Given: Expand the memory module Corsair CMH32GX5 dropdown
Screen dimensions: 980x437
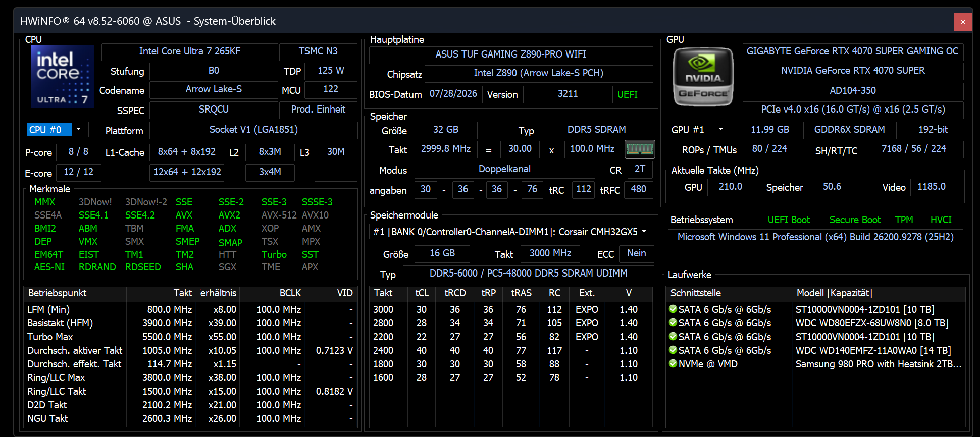Looking at the screenshot, I should tap(511, 232).
